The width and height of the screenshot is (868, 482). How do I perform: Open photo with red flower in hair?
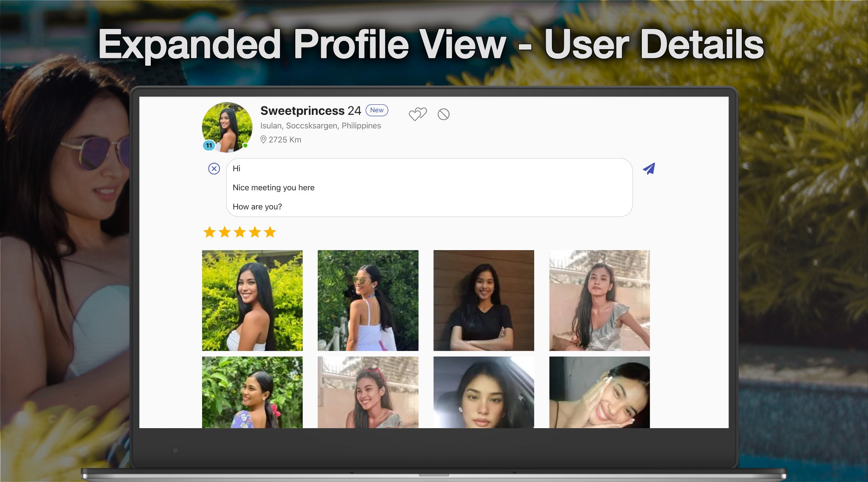[x=252, y=392]
